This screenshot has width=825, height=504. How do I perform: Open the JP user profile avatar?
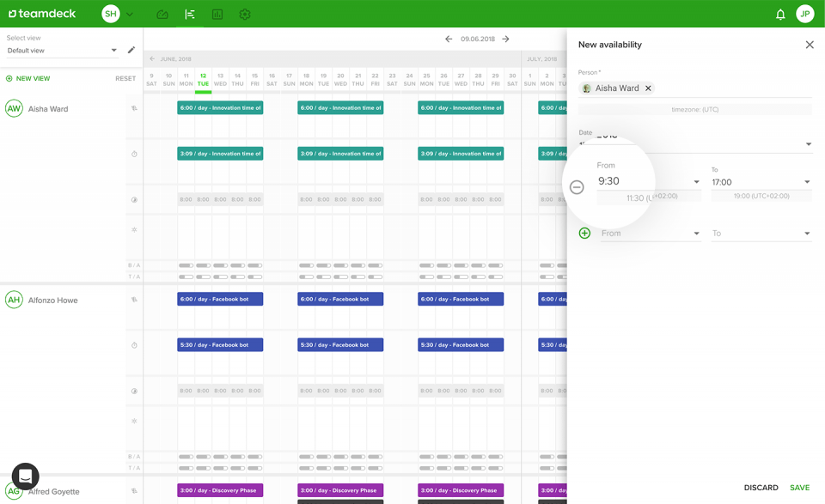pyautogui.click(x=805, y=14)
